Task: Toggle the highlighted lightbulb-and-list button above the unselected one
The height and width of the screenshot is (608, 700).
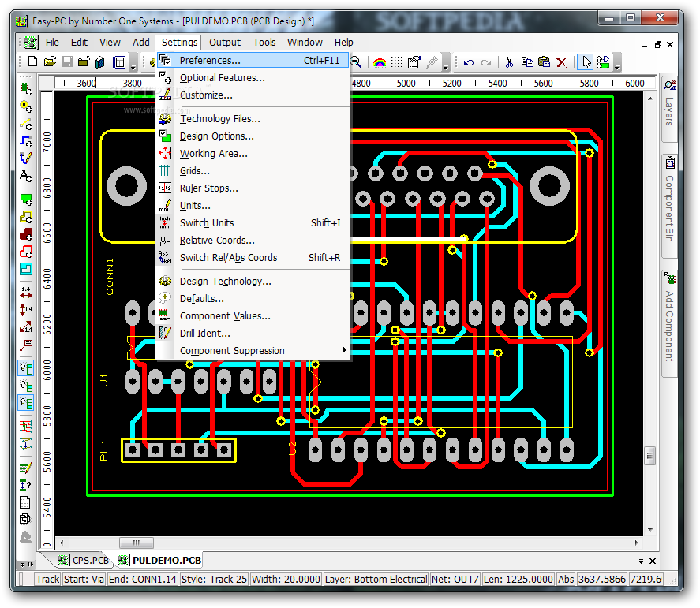Action: point(26,368)
